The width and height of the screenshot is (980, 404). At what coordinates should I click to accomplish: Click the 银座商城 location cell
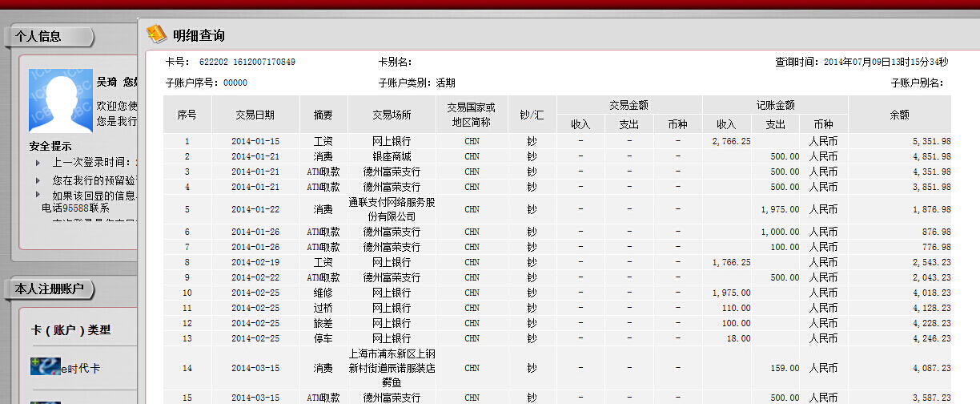(x=392, y=156)
